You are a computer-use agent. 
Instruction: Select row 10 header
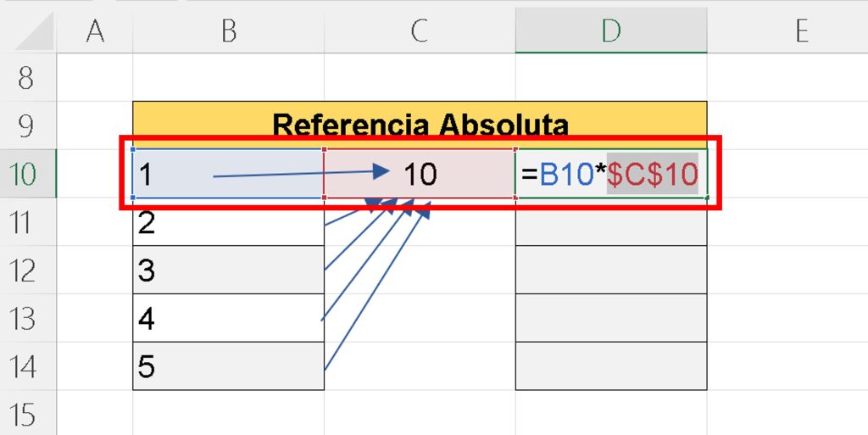pyautogui.click(x=28, y=173)
